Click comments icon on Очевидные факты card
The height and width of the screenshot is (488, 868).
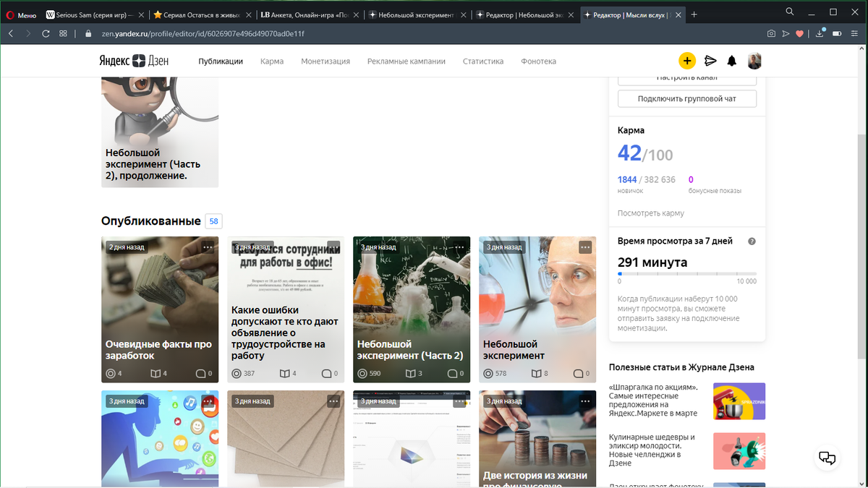[x=200, y=374]
